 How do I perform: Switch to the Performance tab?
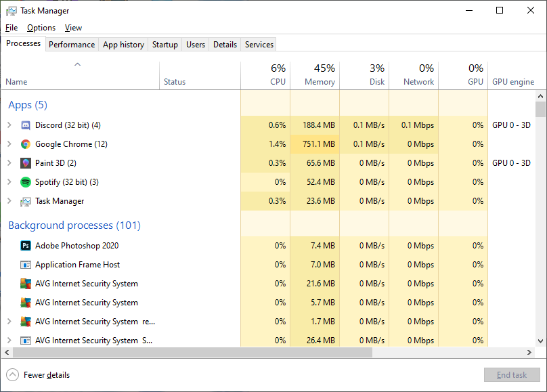(x=72, y=45)
